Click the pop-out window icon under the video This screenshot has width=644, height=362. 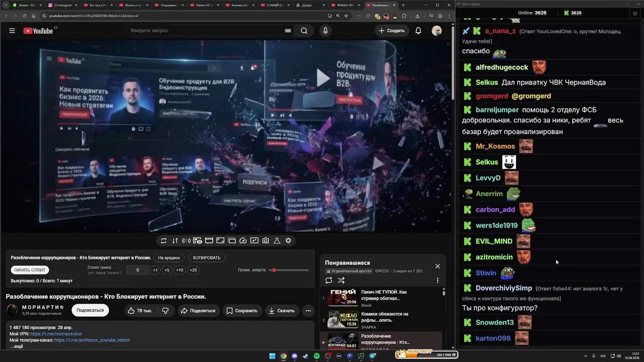coord(231,240)
